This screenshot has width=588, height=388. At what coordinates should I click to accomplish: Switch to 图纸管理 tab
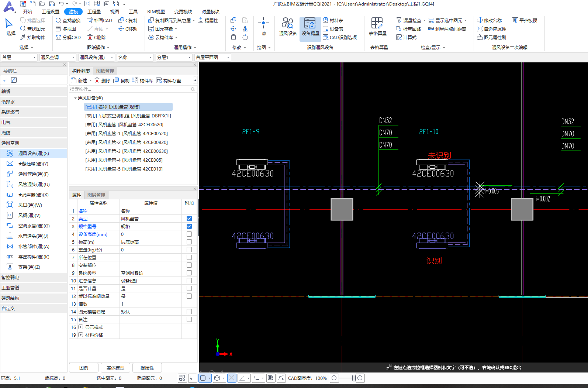click(105, 71)
